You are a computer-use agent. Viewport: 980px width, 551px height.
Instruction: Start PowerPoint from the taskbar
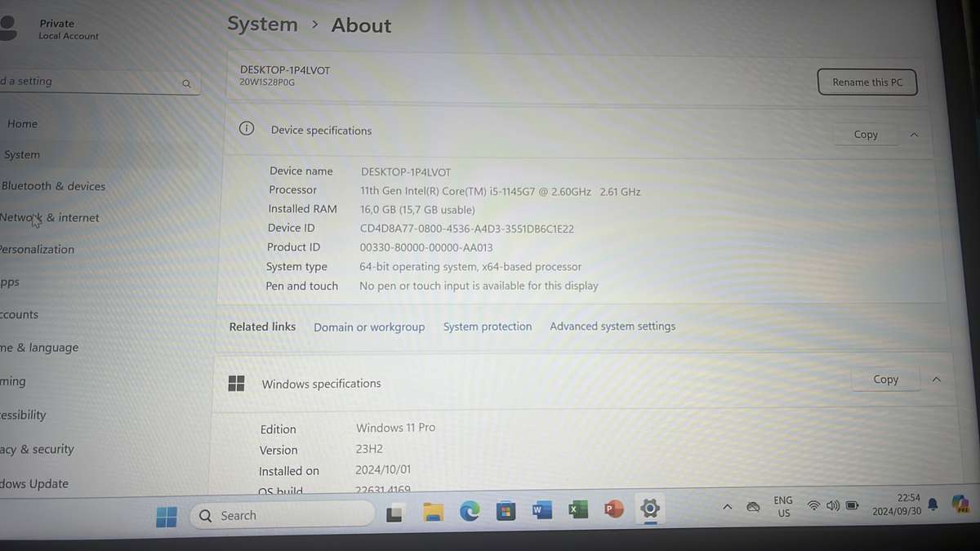[613, 509]
